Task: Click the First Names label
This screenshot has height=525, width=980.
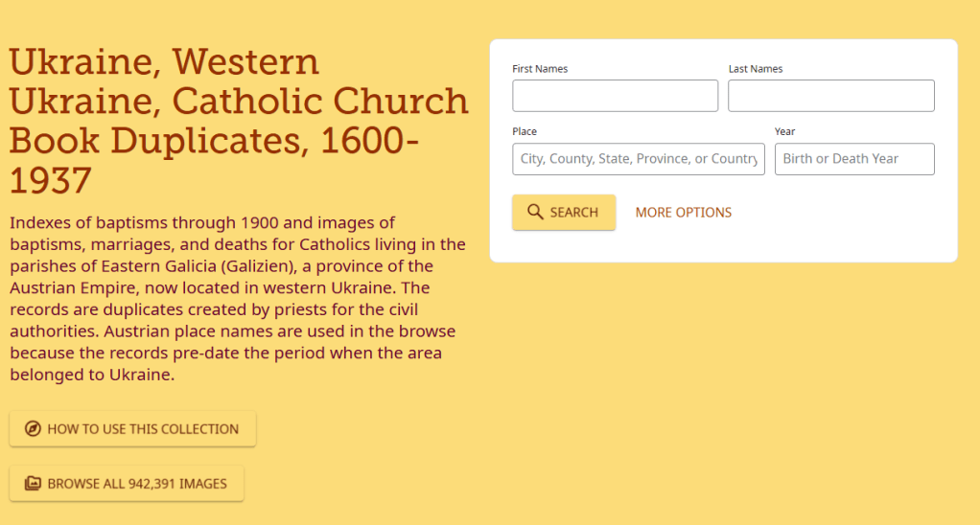Action: (540, 69)
